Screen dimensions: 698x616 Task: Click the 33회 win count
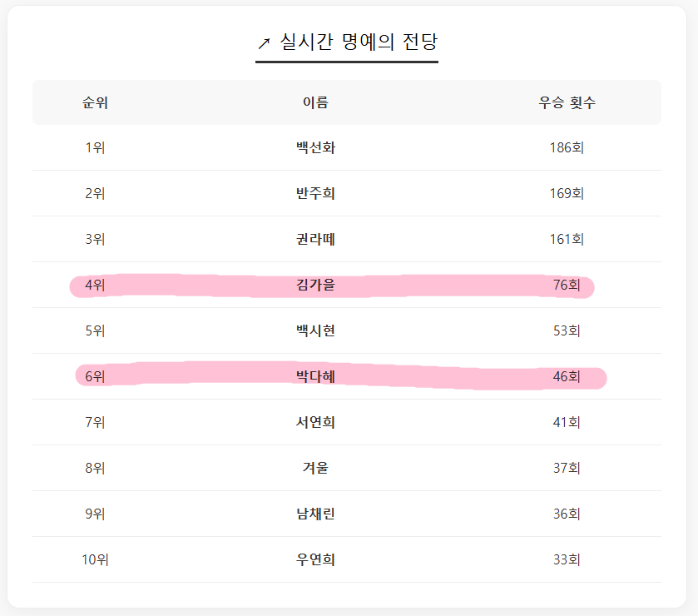(567, 559)
